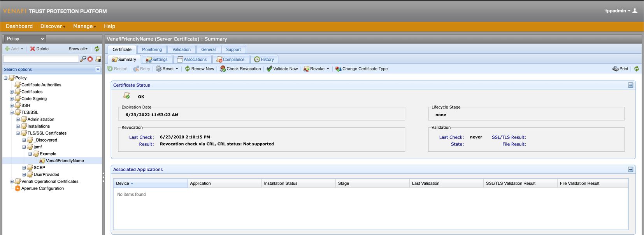Expand the Installations tree node

(18, 126)
